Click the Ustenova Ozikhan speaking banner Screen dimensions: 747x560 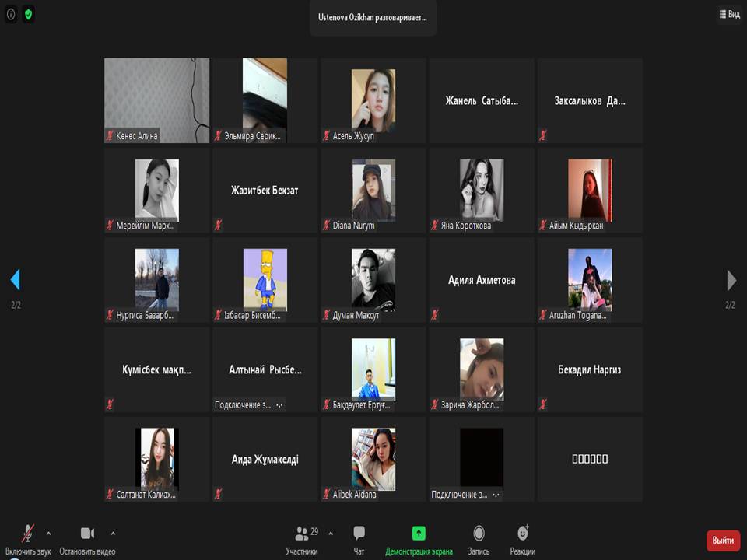373,17
